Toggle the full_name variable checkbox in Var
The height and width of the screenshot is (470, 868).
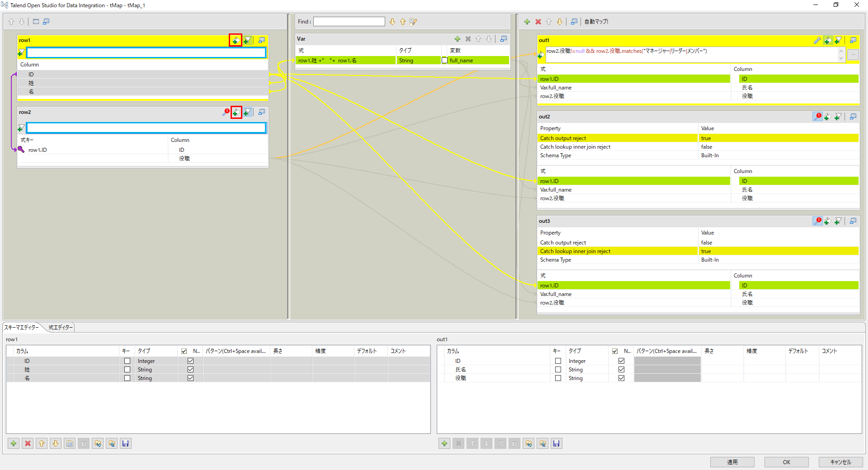click(x=444, y=60)
